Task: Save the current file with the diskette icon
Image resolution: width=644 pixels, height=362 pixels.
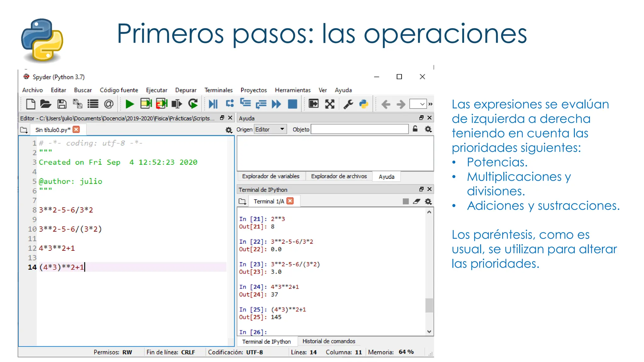Action: (x=62, y=104)
